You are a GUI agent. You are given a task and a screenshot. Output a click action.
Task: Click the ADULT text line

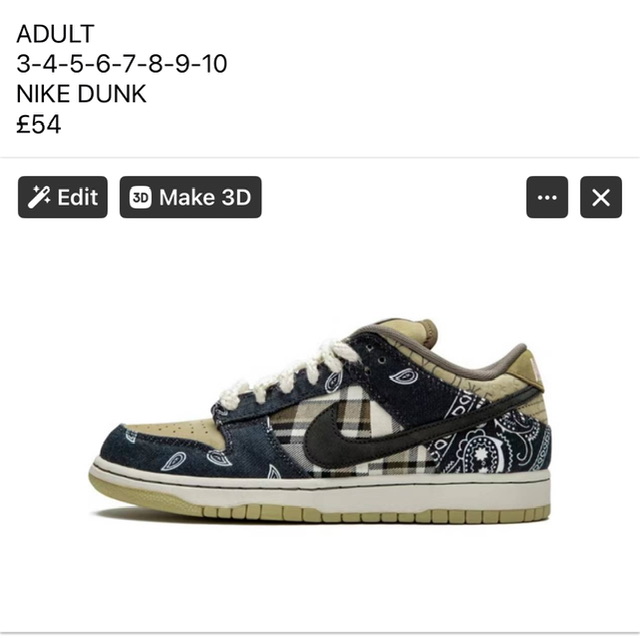[x=56, y=34]
